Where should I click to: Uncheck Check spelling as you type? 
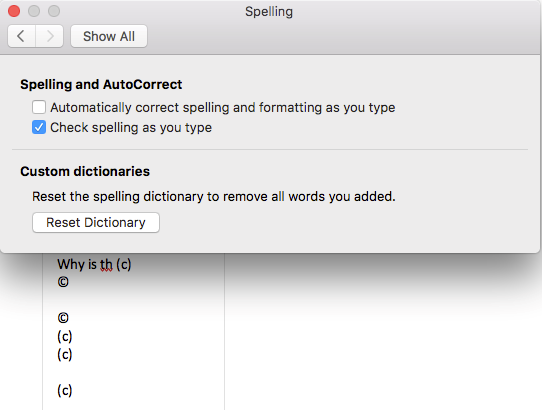[39, 127]
